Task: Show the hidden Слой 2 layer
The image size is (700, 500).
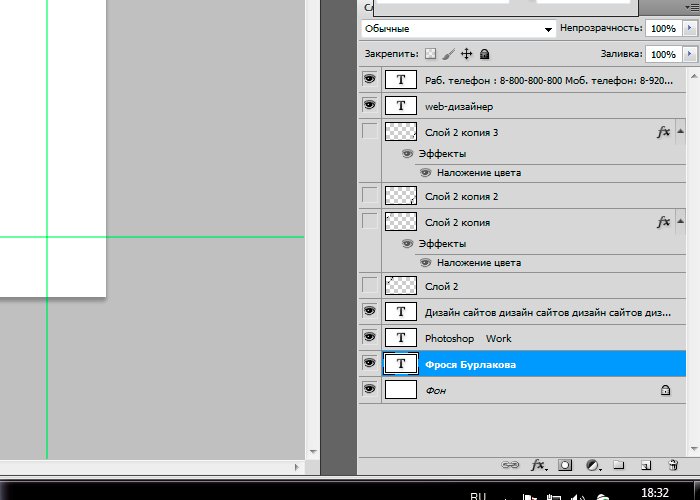Action: (x=369, y=286)
